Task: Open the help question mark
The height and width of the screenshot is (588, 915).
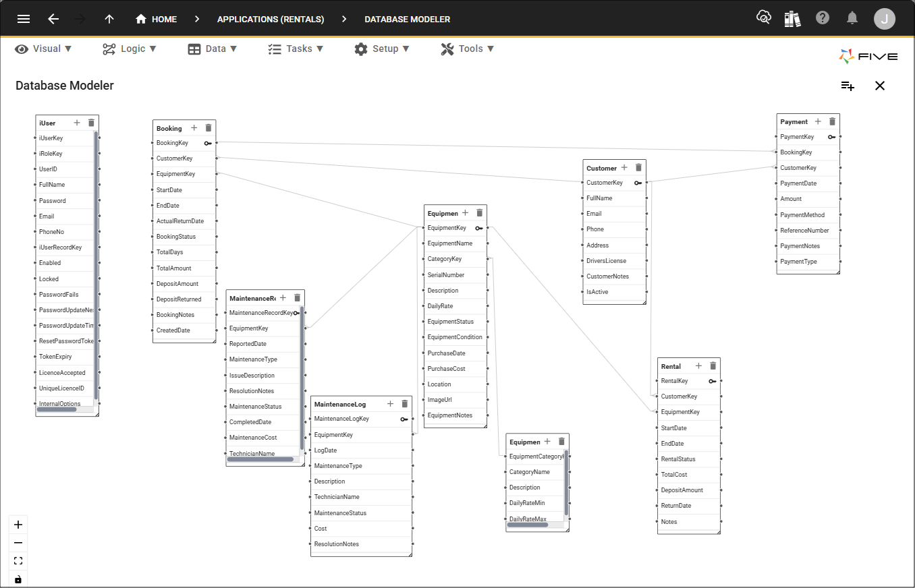Action: (823, 18)
